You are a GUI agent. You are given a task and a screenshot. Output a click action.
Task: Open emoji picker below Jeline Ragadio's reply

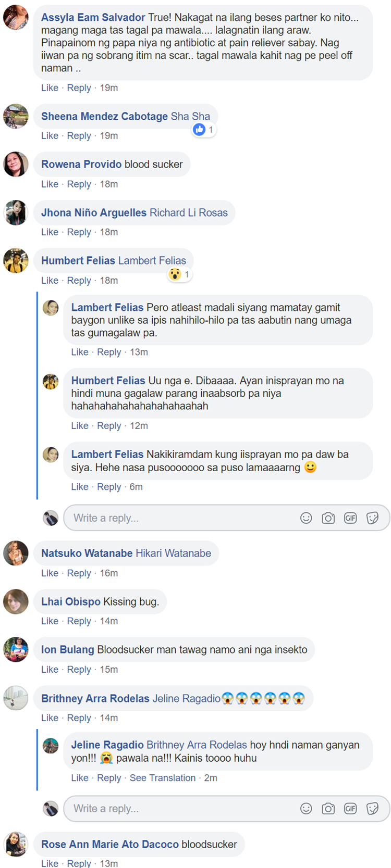click(x=306, y=808)
